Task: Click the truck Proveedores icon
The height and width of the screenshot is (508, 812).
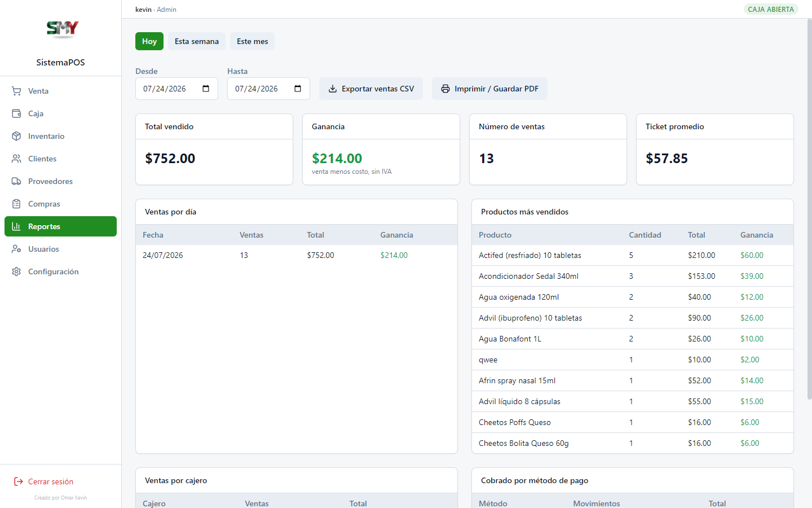Action: coord(16,181)
